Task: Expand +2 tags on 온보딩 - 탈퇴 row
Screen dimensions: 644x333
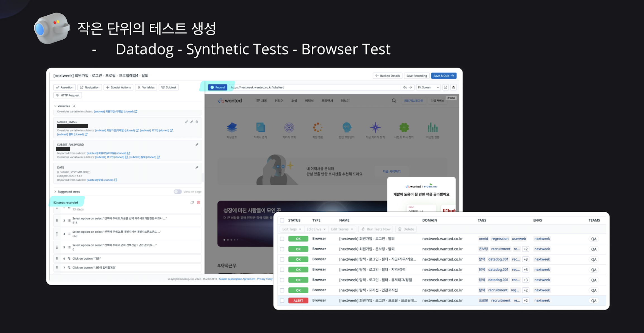Action: click(526, 249)
